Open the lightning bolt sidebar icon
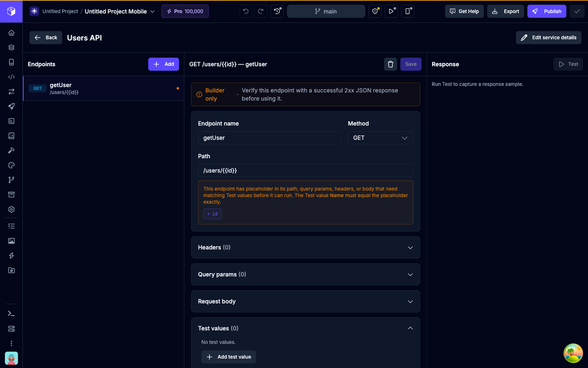 click(11, 256)
